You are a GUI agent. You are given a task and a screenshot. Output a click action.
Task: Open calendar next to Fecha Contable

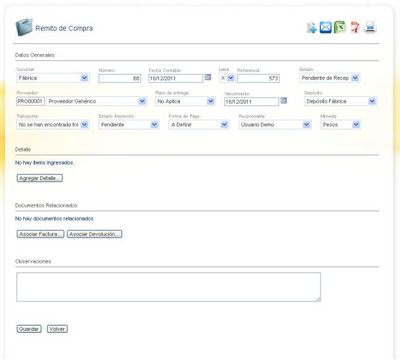(208, 77)
